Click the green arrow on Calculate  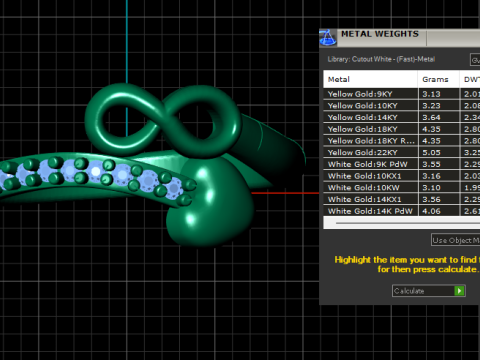[459, 291]
